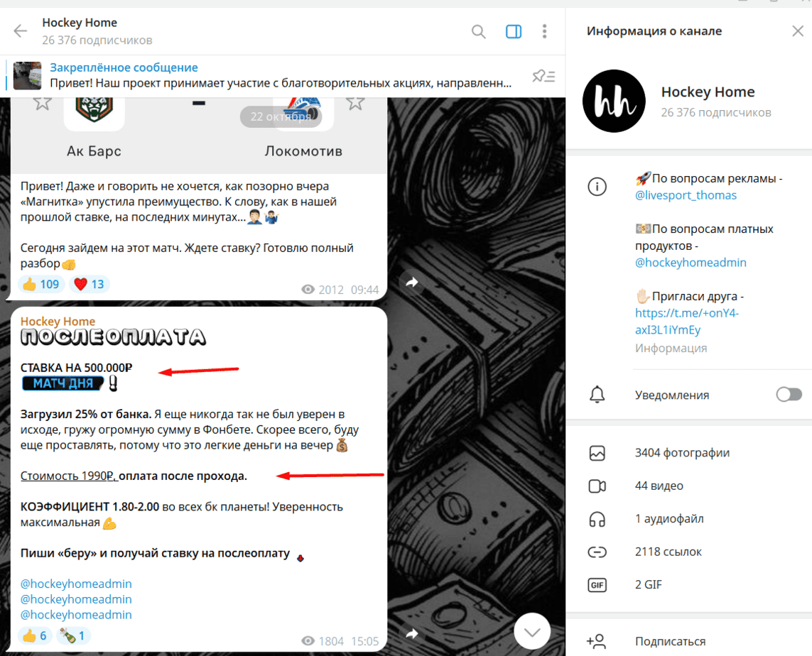812x656 pixels.
Task: Open the 3404 photos shared media
Action: pyautogui.click(x=682, y=453)
